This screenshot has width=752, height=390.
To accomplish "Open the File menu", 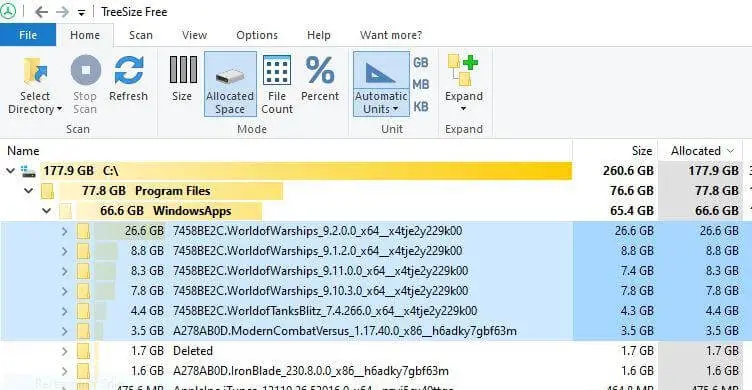I will (x=28, y=35).
